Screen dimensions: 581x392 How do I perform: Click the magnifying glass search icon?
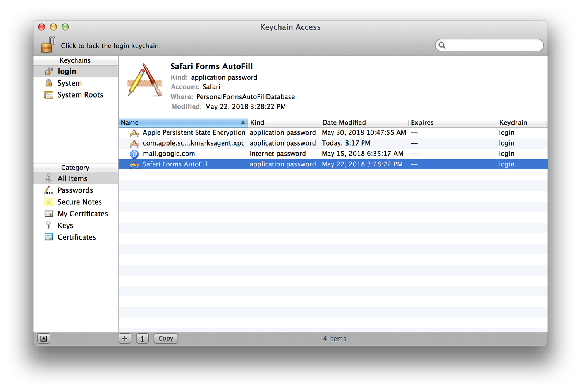point(442,45)
